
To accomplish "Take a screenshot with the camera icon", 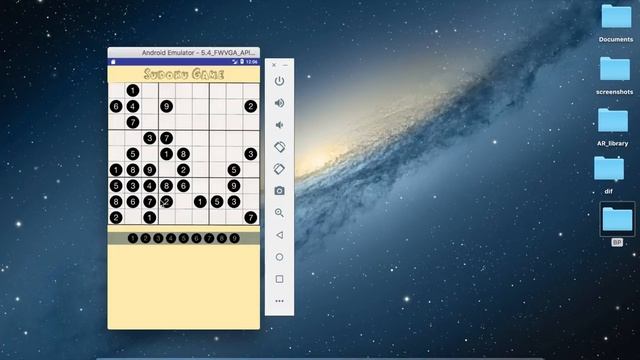I will (x=279, y=191).
